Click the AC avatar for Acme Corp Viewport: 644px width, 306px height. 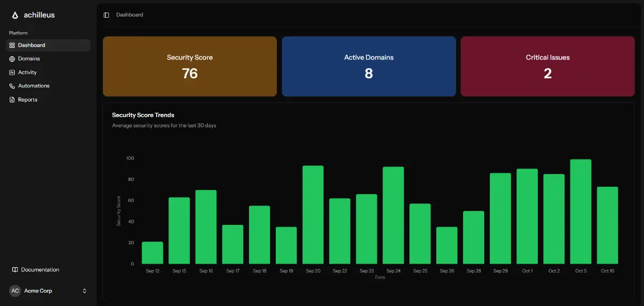[x=15, y=291]
